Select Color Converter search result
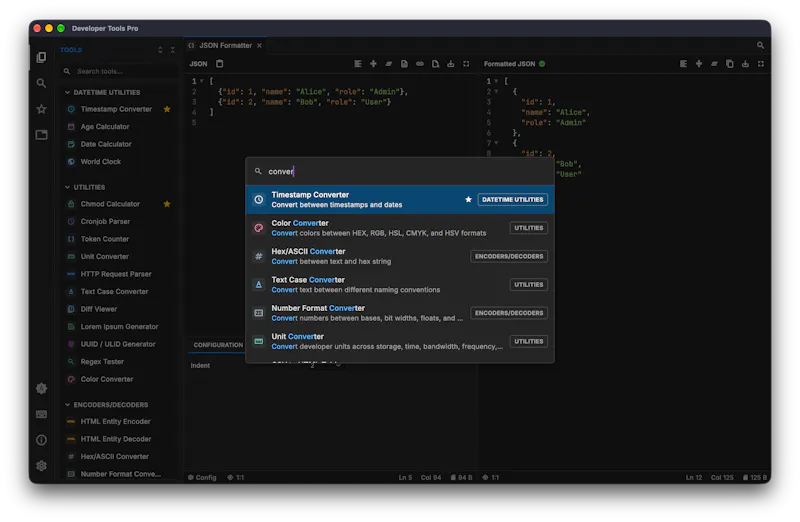 click(399, 228)
